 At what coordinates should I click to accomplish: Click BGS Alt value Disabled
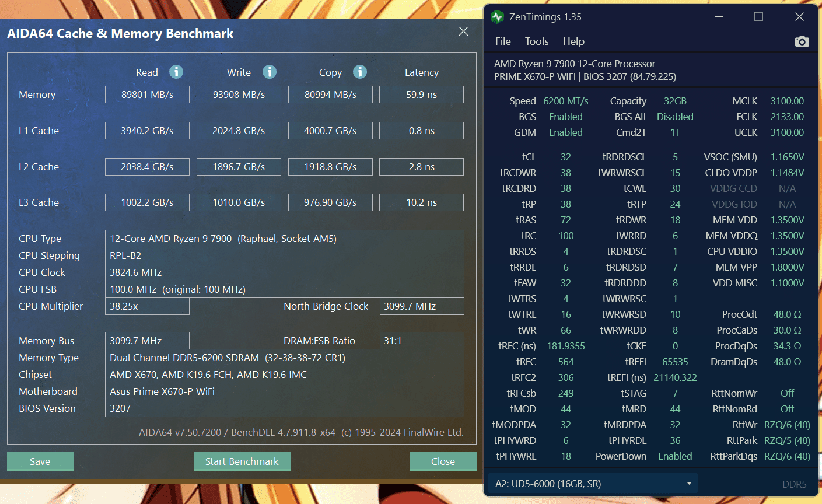coord(675,117)
